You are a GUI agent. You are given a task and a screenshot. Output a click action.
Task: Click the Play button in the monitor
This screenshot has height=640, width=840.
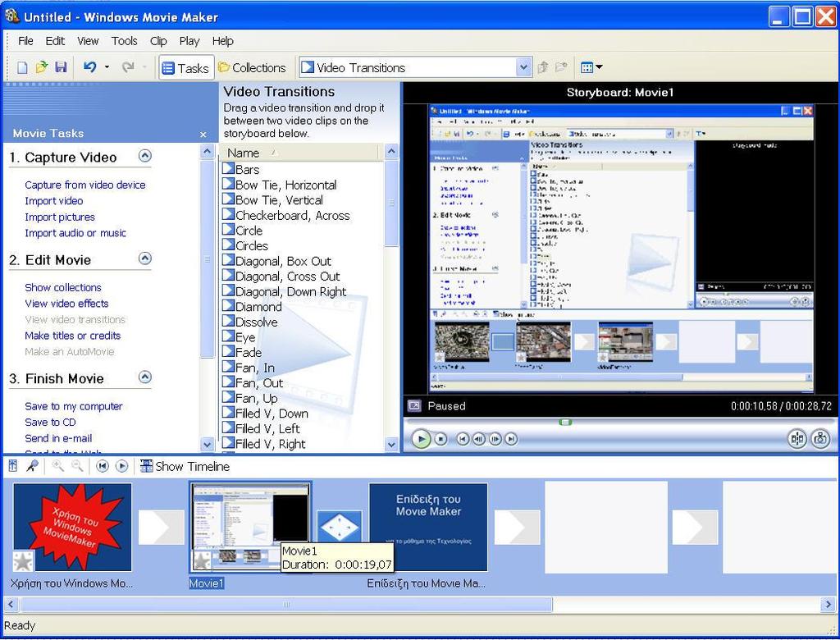tap(421, 439)
